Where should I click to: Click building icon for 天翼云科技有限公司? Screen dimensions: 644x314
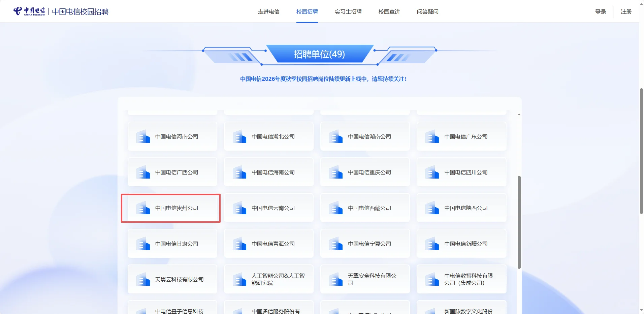[x=143, y=279]
